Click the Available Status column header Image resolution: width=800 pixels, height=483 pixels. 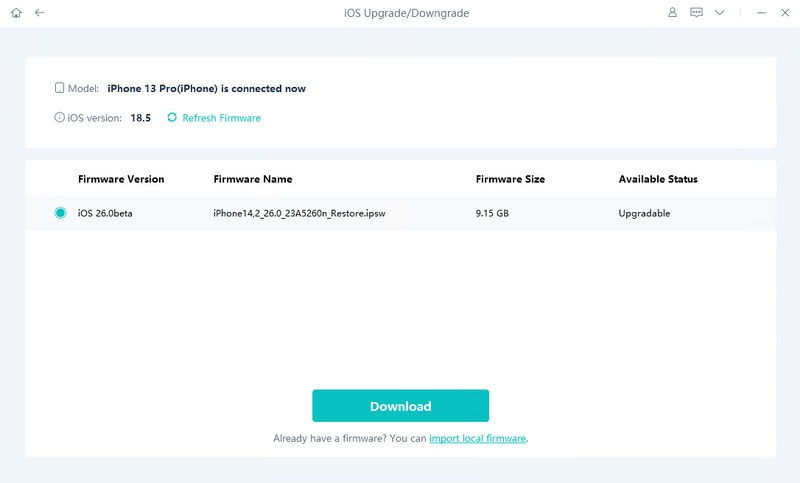tap(658, 179)
